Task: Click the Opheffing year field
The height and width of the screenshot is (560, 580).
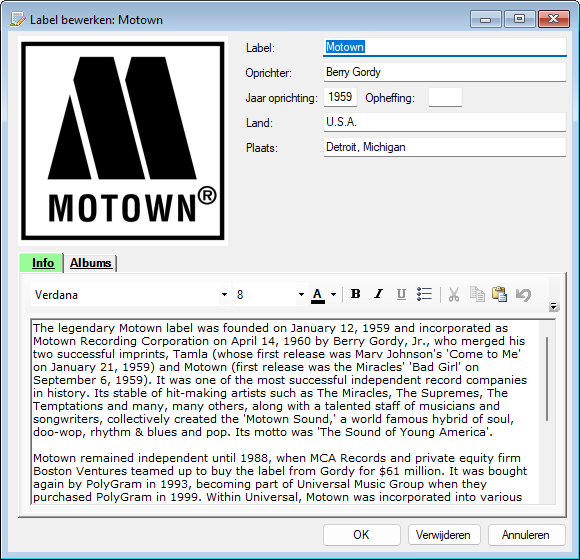Action: [445, 97]
